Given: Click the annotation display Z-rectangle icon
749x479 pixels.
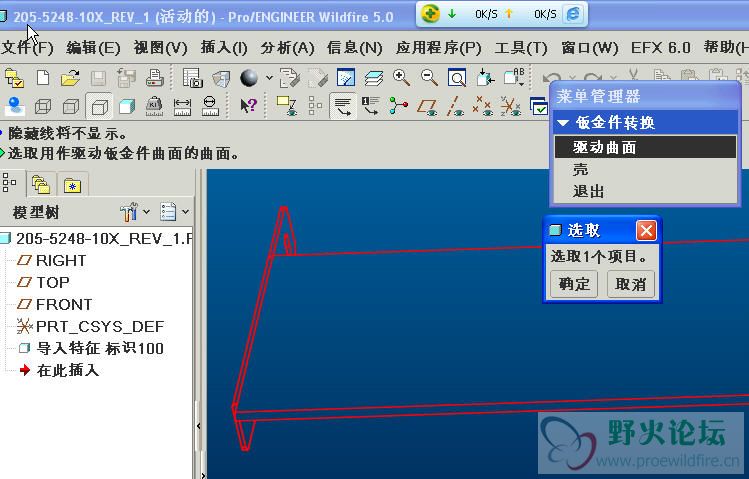Looking at the screenshot, I should (287, 106).
